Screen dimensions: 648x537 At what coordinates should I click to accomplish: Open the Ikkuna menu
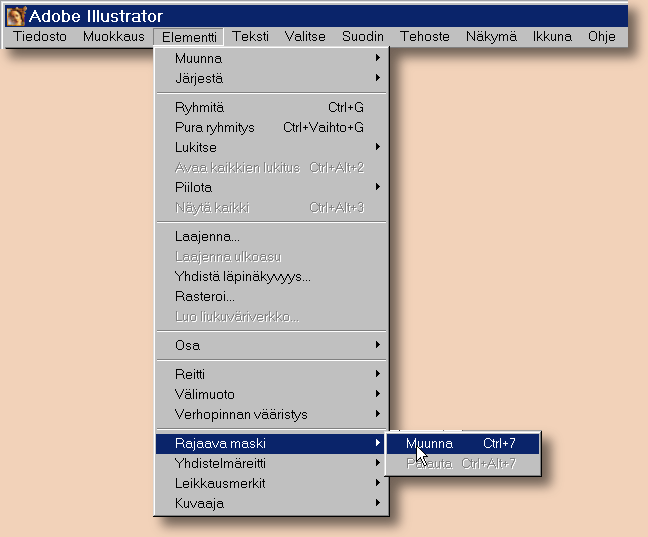[552, 37]
